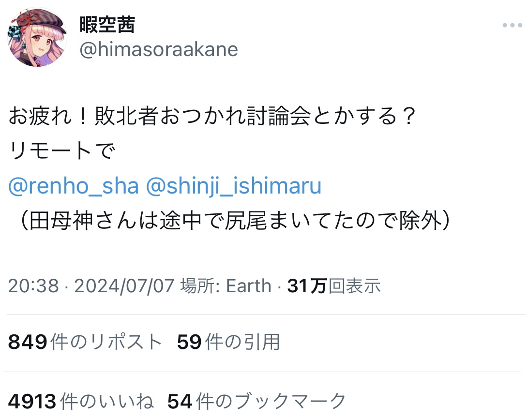Click the 暇空茜 profile avatar
The image size is (527, 420).
pos(37,37)
